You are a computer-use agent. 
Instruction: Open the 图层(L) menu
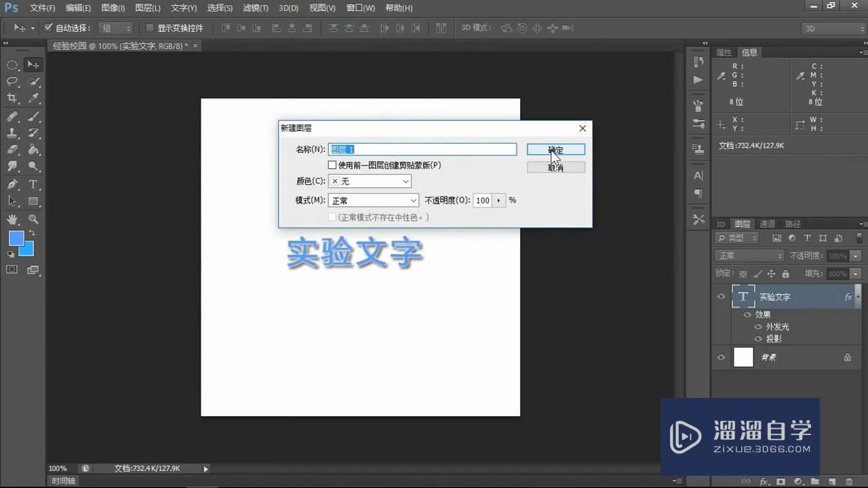pyautogui.click(x=148, y=8)
